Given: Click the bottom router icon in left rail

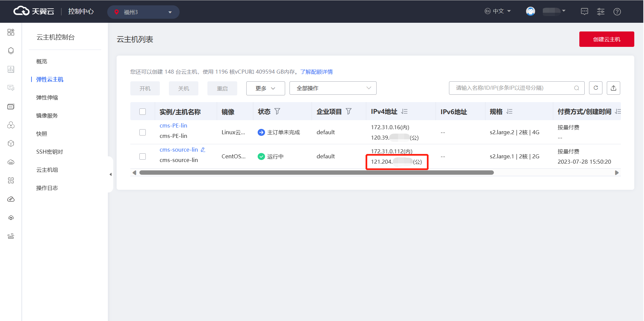Looking at the screenshot, I should pos(11,236).
